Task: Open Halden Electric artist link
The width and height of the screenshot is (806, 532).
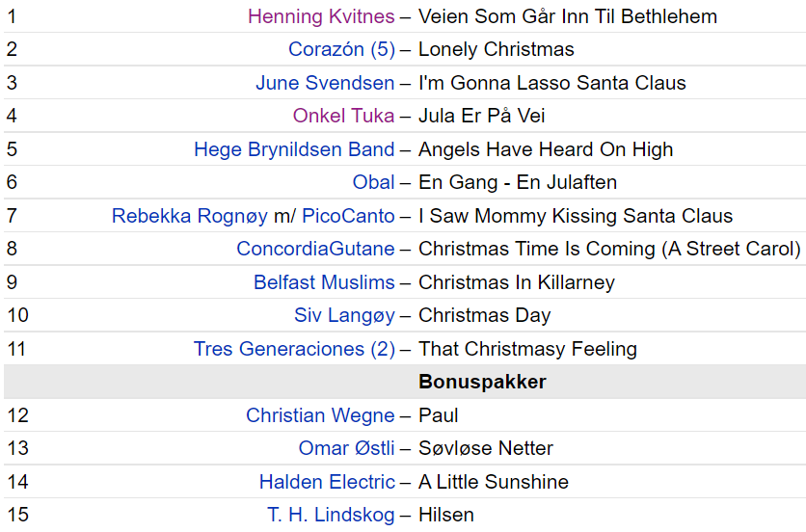Action: click(x=327, y=482)
